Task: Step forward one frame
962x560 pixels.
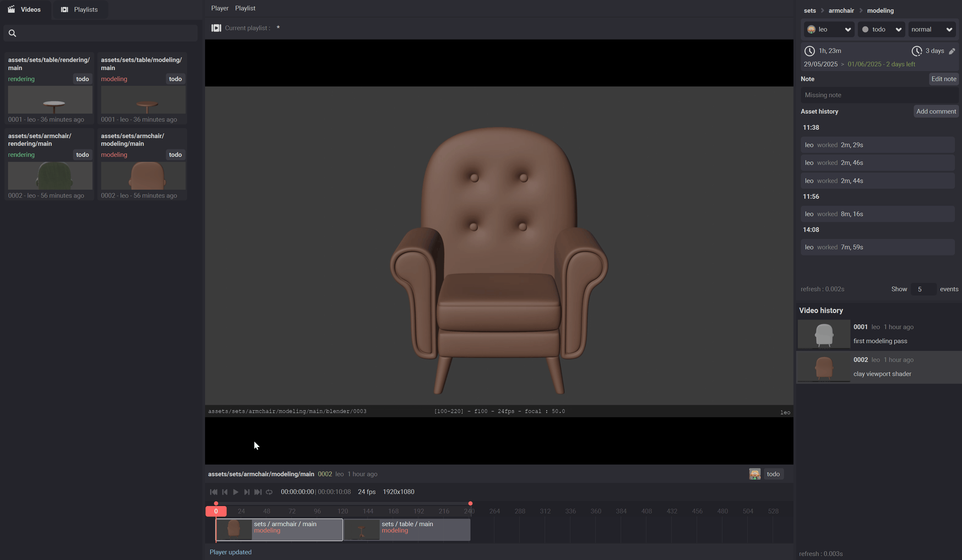Action: (x=247, y=492)
